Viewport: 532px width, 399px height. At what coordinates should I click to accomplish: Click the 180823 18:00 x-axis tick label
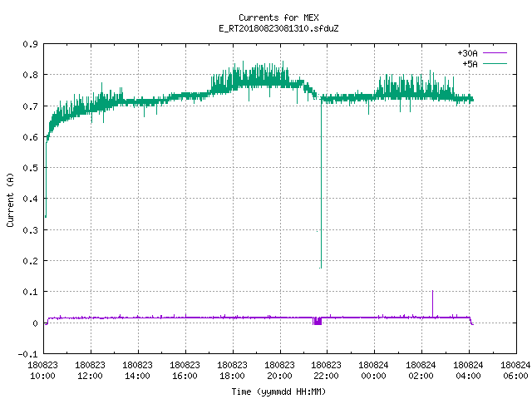(x=233, y=371)
